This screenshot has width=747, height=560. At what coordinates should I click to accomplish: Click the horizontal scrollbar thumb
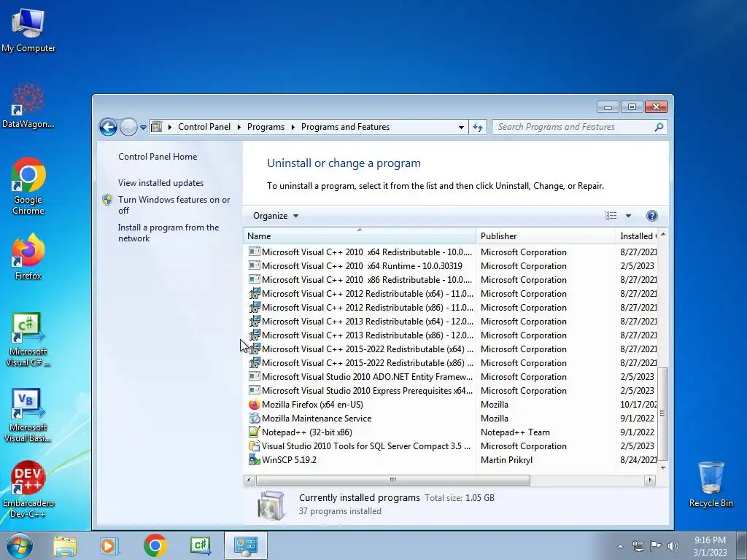coord(393,480)
